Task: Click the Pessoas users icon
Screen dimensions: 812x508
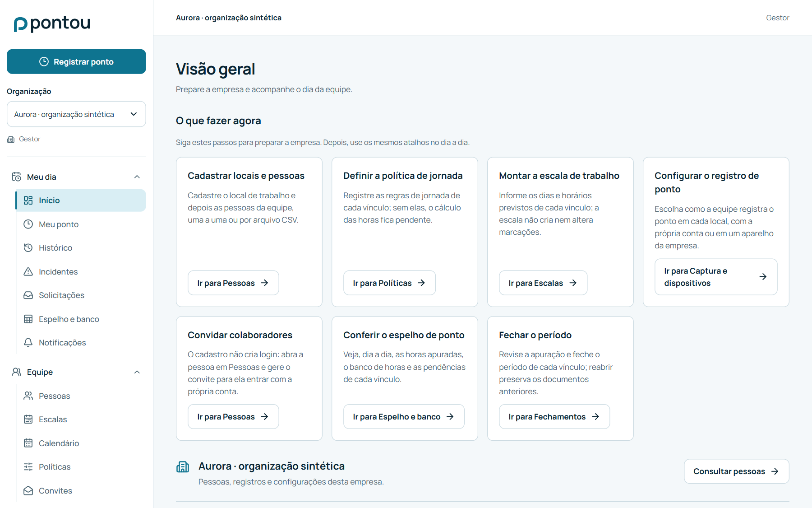Action: click(28, 396)
